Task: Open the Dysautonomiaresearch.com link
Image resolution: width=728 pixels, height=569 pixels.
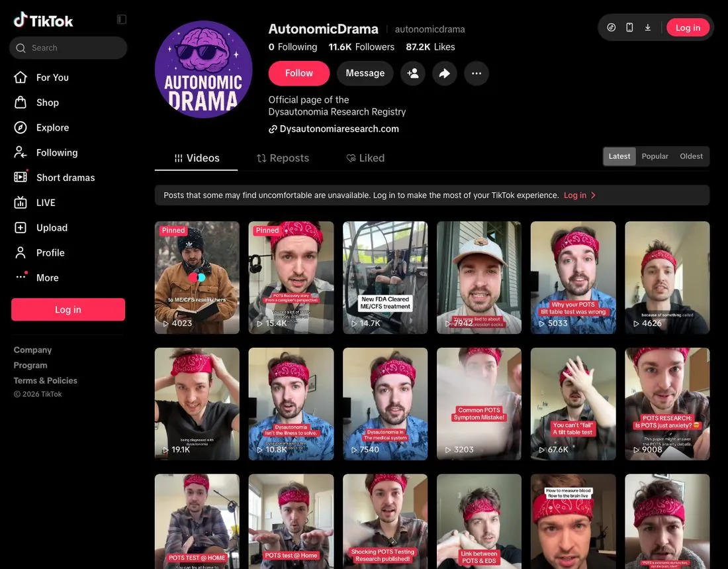Action: 339,129
